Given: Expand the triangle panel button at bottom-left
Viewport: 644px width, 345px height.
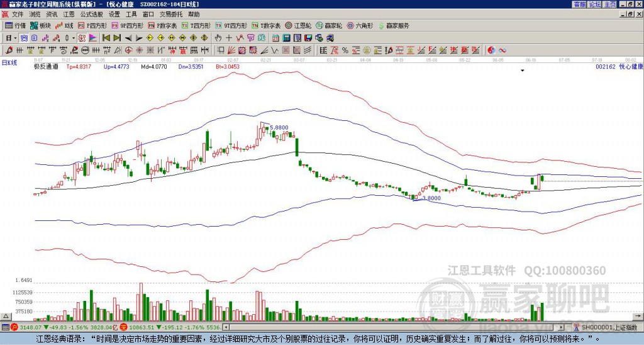Looking at the screenshot, I should tap(6, 316).
